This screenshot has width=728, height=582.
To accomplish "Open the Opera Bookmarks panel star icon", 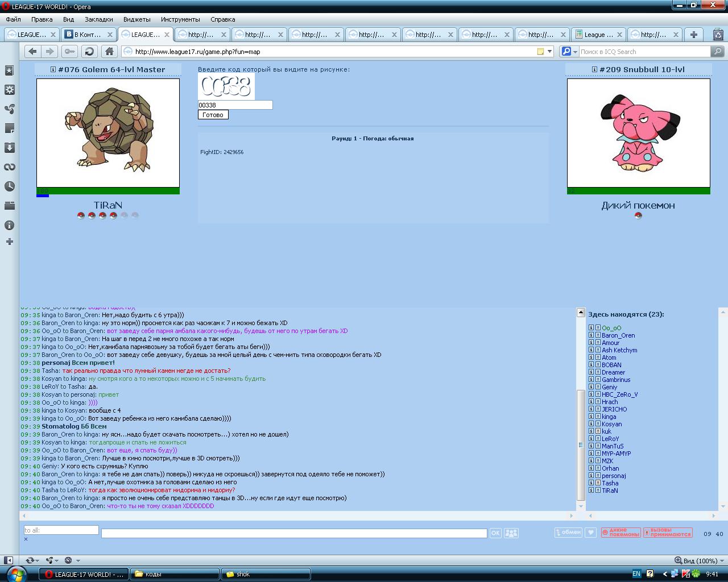I will tap(10, 70).
